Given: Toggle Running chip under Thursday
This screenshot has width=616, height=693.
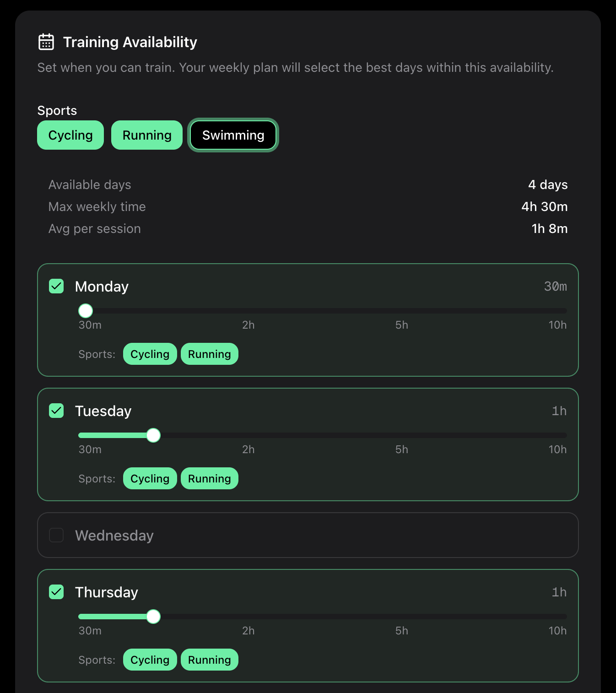Looking at the screenshot, I should coord(209,660).
